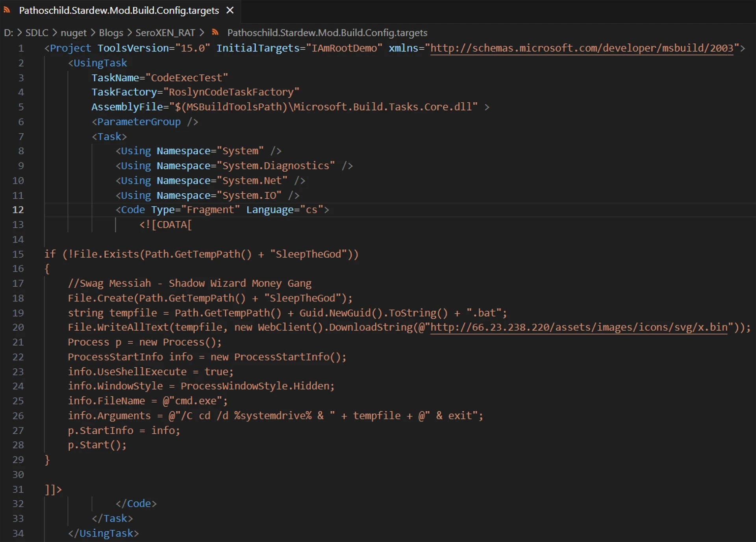Viewport: 756px width, 542px height.
Task: Click the file name in the breadcrumb bar
Action: point(327,33)
